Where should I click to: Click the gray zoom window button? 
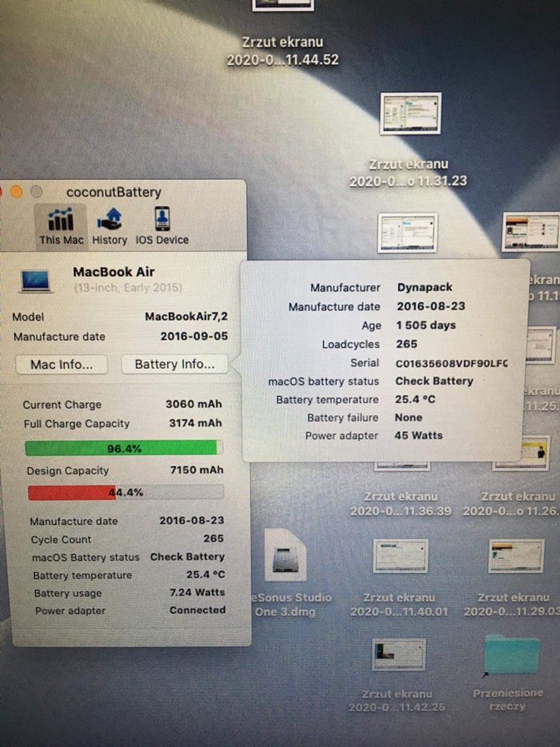click(36, 191)
